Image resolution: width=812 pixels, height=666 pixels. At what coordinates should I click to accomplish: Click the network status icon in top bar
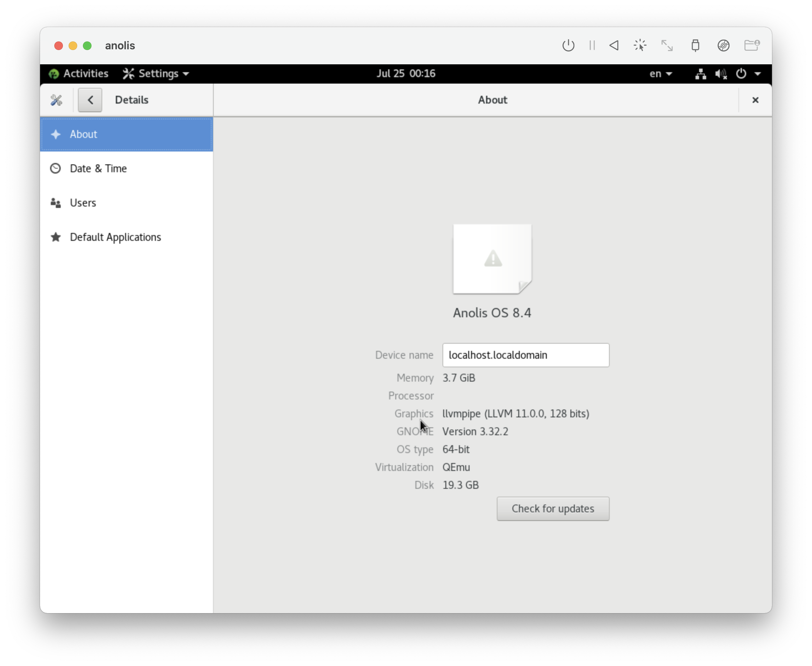(x=700, y=74)
